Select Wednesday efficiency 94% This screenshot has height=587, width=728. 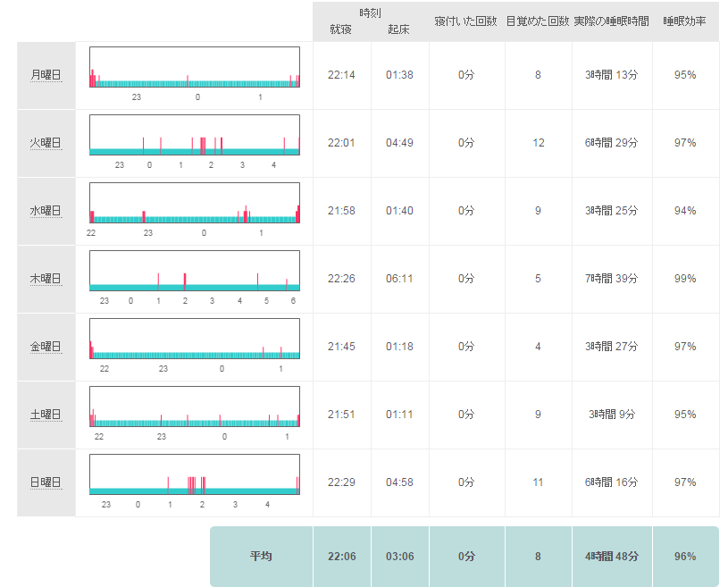click(685, 211)
